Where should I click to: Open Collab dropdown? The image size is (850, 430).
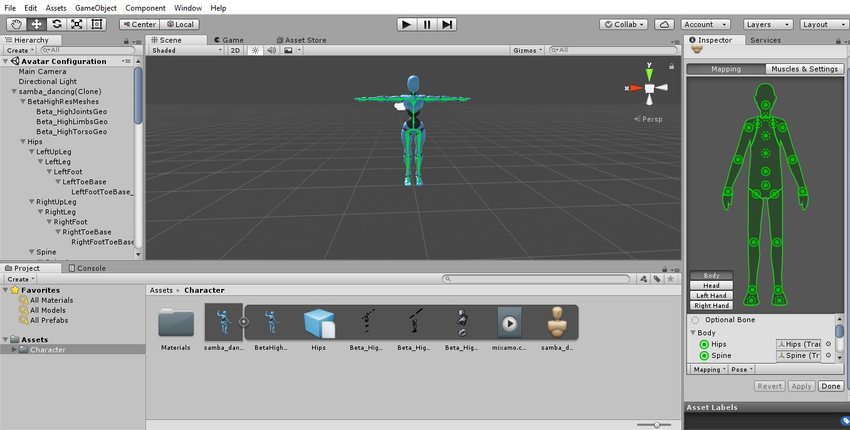point(624,24)
